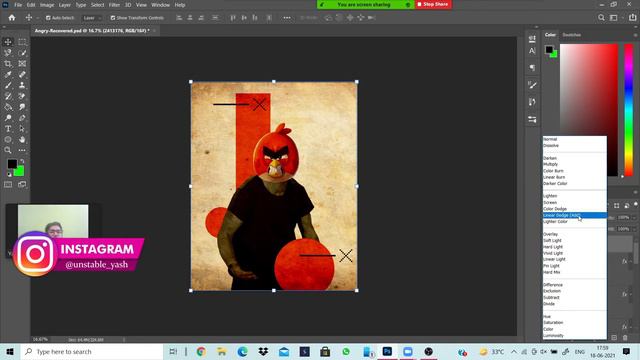
Task: Open the Character panel icon
Action: coord(532,51)
